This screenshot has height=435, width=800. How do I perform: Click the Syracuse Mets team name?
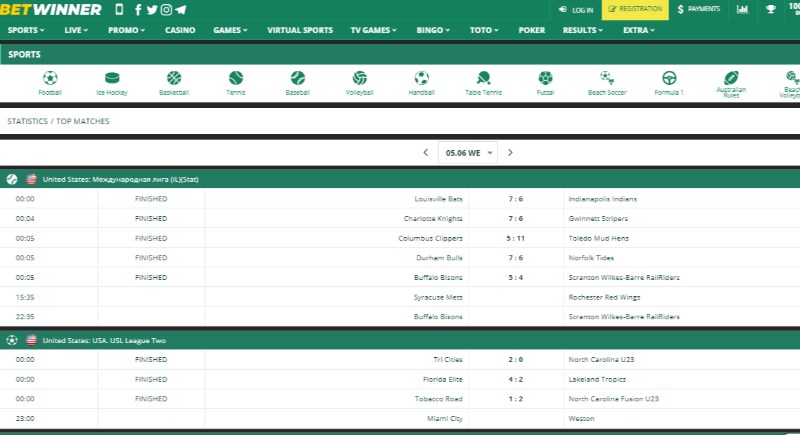[438, 297]
